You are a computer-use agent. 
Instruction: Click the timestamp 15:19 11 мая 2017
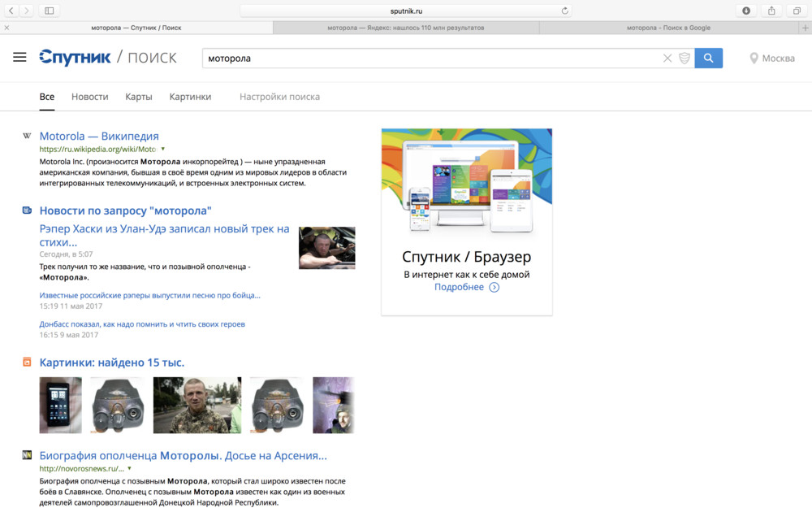[71, 306]
